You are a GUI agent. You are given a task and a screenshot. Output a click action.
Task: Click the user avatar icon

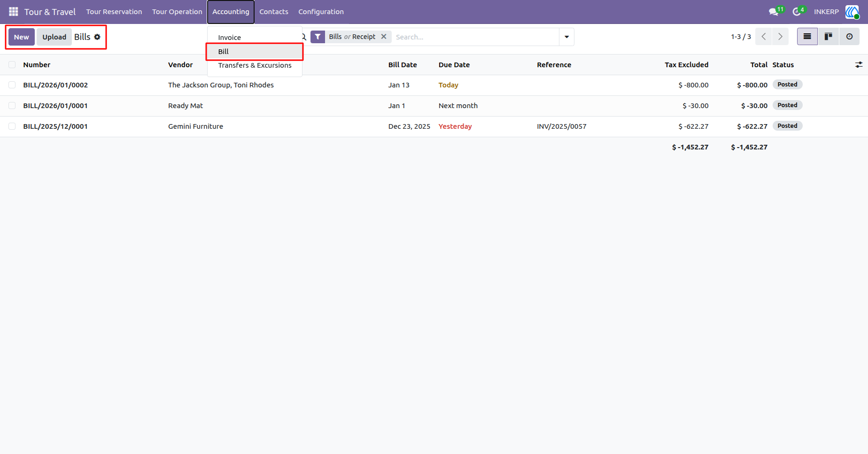[852, 12]
